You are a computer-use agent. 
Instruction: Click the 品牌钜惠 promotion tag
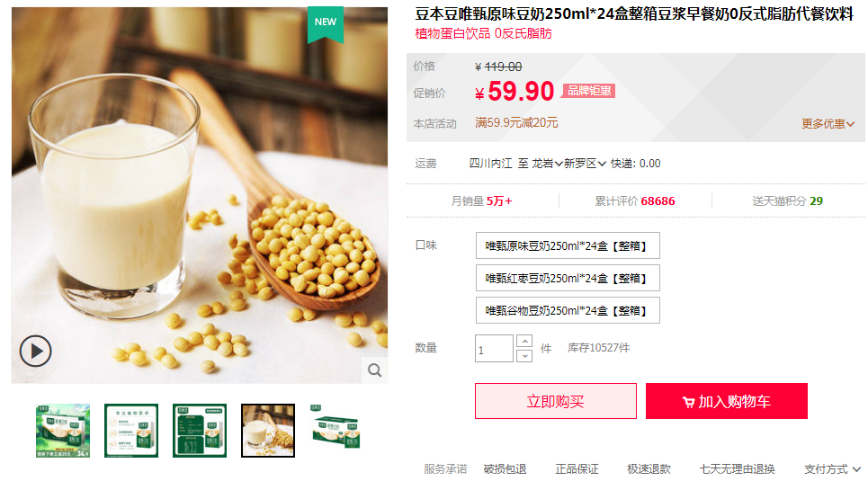point(588,91)
